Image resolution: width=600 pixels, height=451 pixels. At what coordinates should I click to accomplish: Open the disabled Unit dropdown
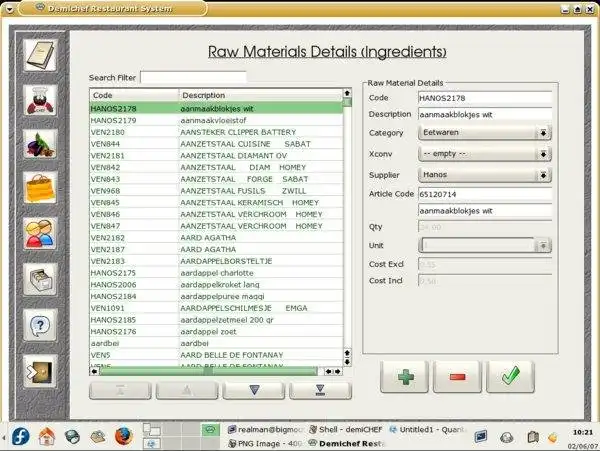485,245
